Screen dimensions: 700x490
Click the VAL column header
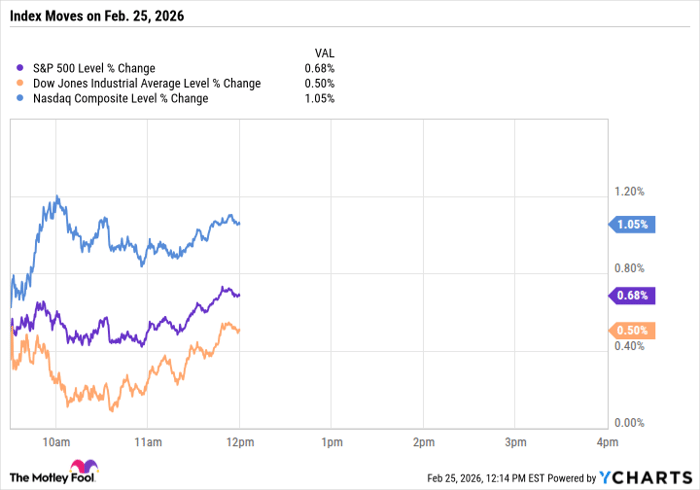[x=324, y=52]
